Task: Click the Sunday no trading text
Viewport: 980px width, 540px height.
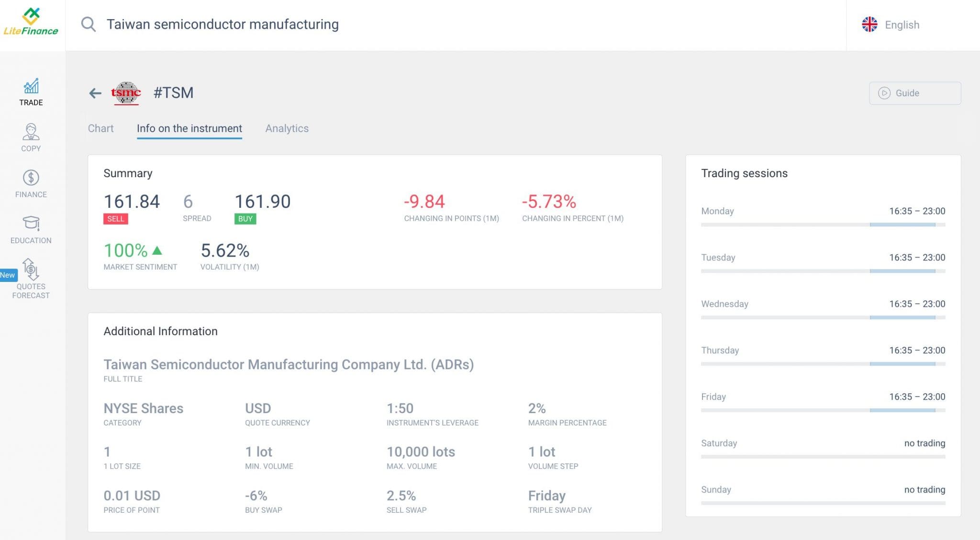Action: 924,489
